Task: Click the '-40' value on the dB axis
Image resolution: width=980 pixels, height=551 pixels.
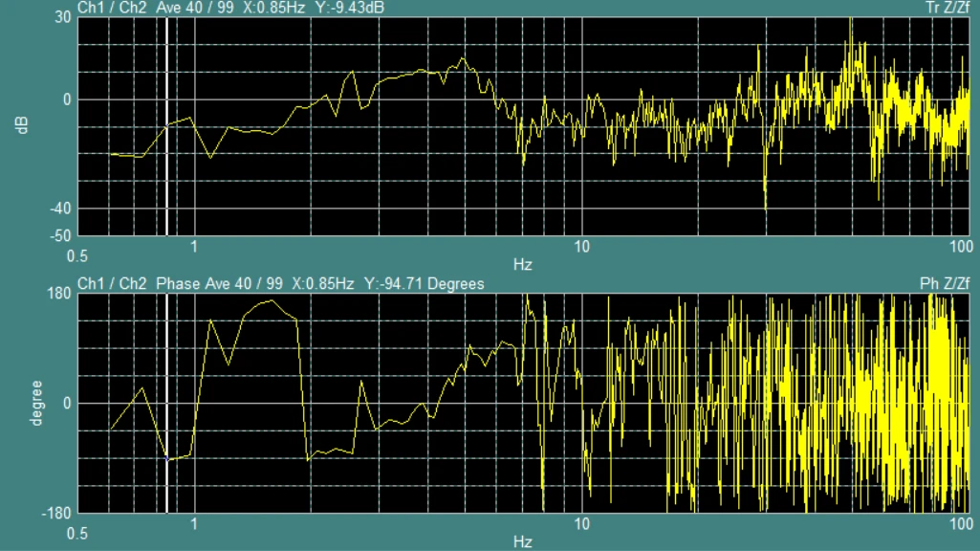Action: pos(60,209)
